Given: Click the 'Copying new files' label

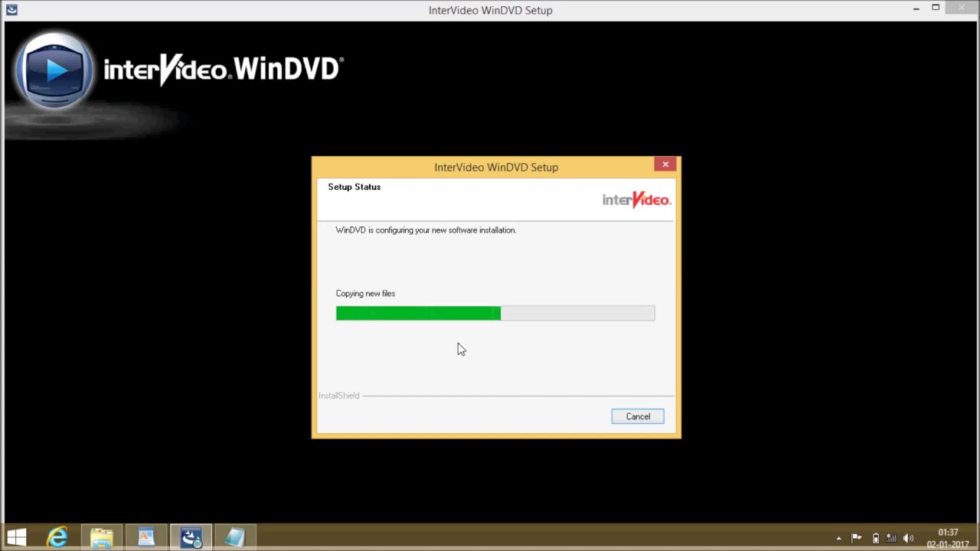Looking at the screenshot, I should 365,293.
